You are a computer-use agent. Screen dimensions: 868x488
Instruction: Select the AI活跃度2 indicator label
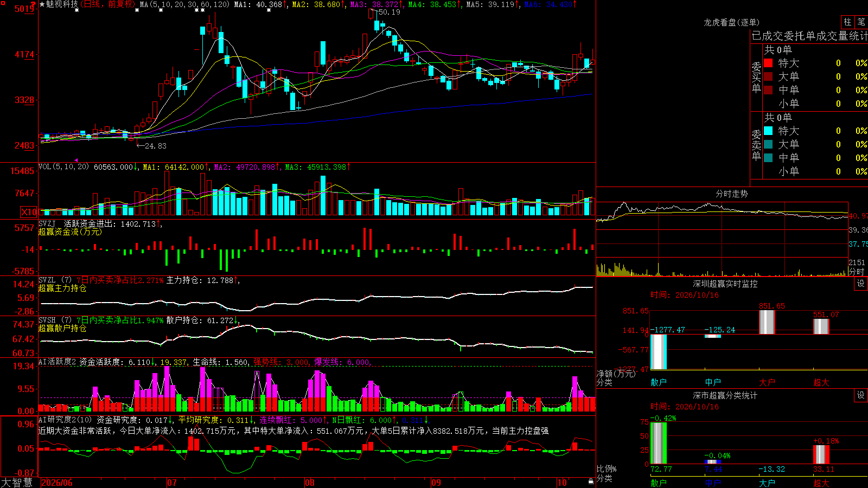point(58,362)
